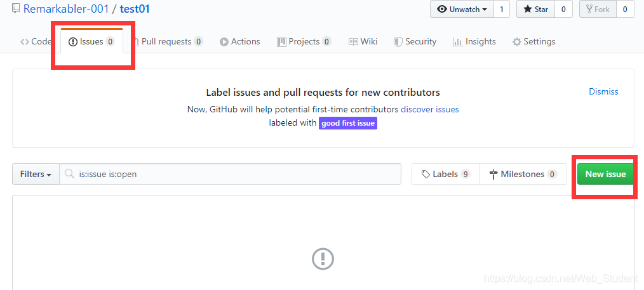Screen dimensions: 644x290
Task: Open the Labels list button
Action: click(446, 175)
